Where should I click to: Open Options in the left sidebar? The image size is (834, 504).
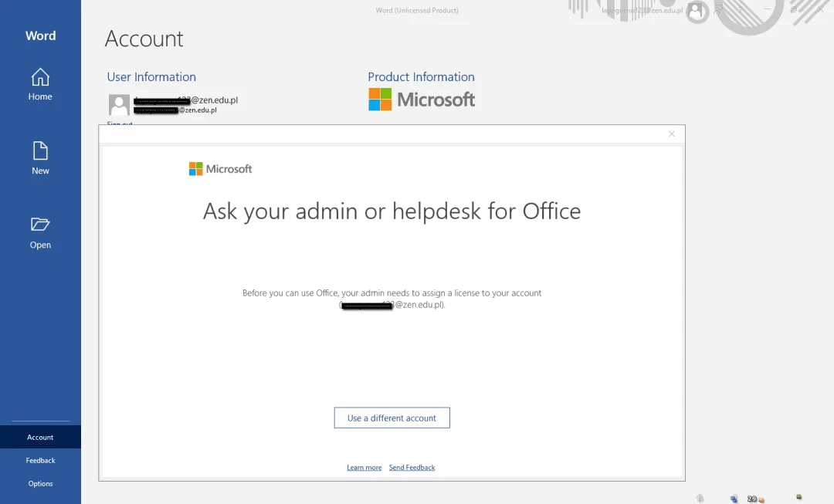(x=40, y=483)
